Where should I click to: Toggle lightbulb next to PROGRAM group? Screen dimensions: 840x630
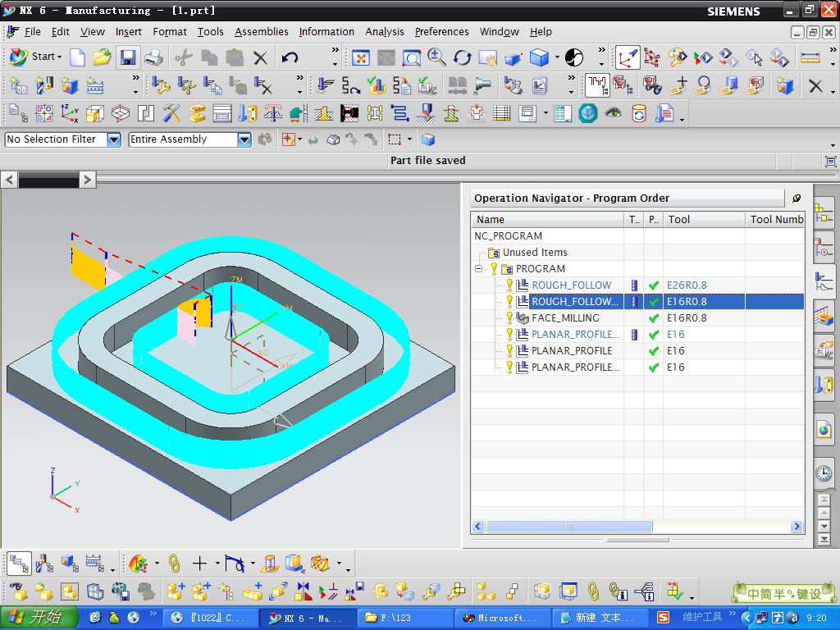pyautogui.click(x=494, y=269)
